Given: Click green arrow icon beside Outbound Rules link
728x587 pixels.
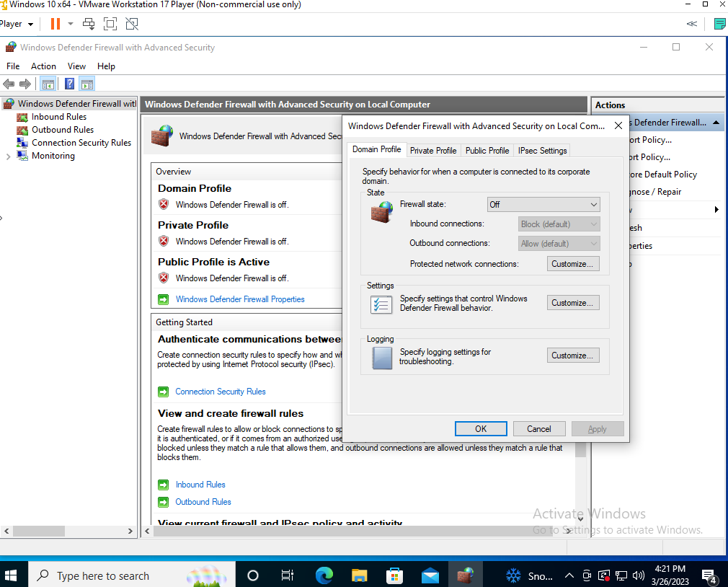Looking at the screenshot, I should 164,502.
